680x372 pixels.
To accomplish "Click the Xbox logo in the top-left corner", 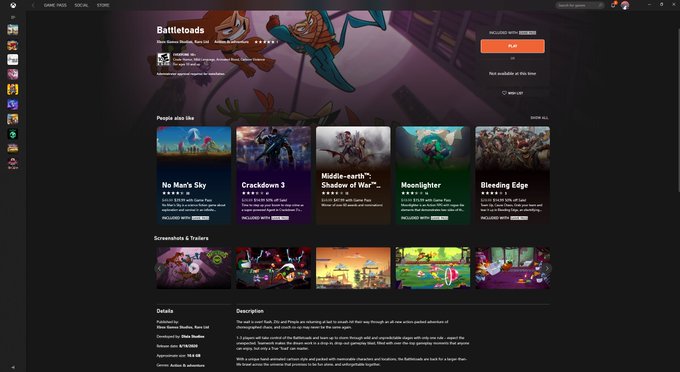I will (x=13, y=5).
